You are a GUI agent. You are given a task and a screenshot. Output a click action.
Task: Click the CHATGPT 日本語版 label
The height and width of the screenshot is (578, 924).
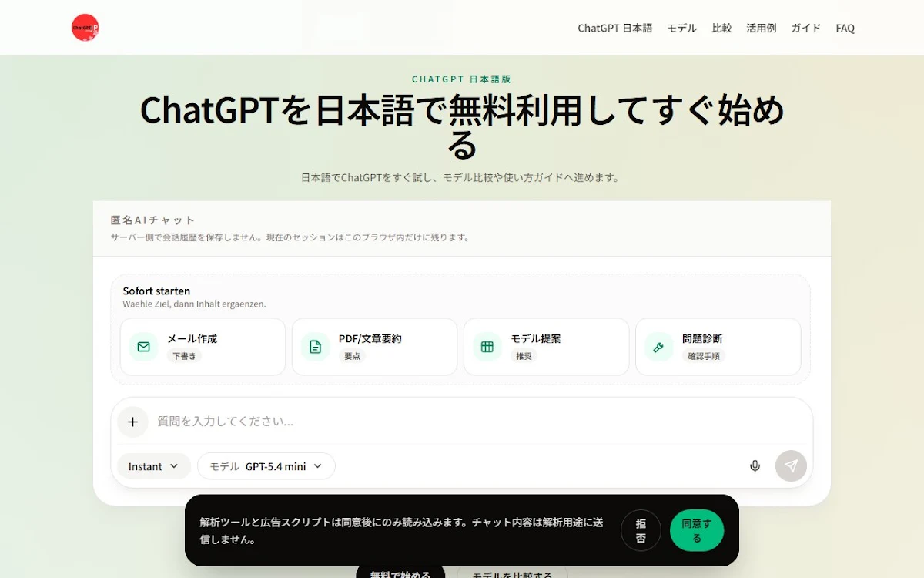(x=461, y=79)
